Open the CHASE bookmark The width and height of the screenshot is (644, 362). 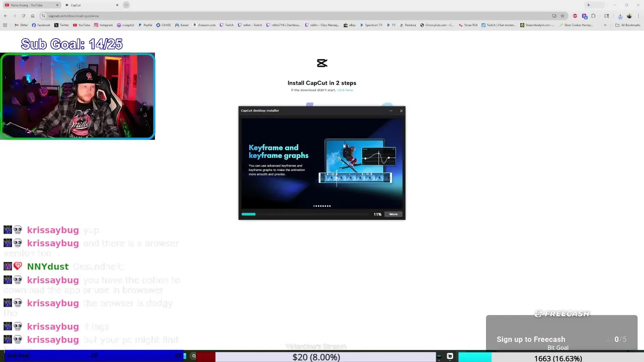[x=164, y=25]
